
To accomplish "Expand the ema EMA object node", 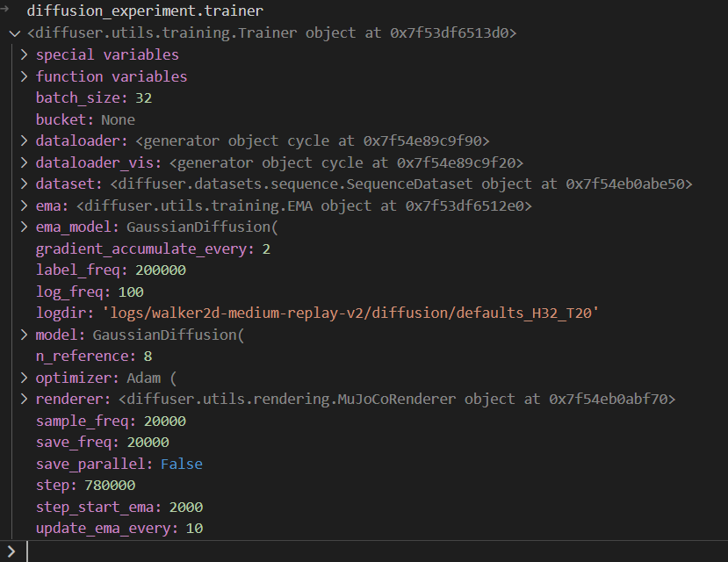I will [x=24, y=205].
